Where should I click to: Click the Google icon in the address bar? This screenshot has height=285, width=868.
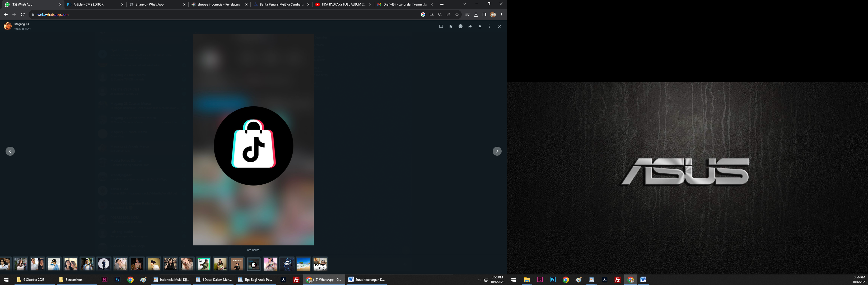(423, 15)
